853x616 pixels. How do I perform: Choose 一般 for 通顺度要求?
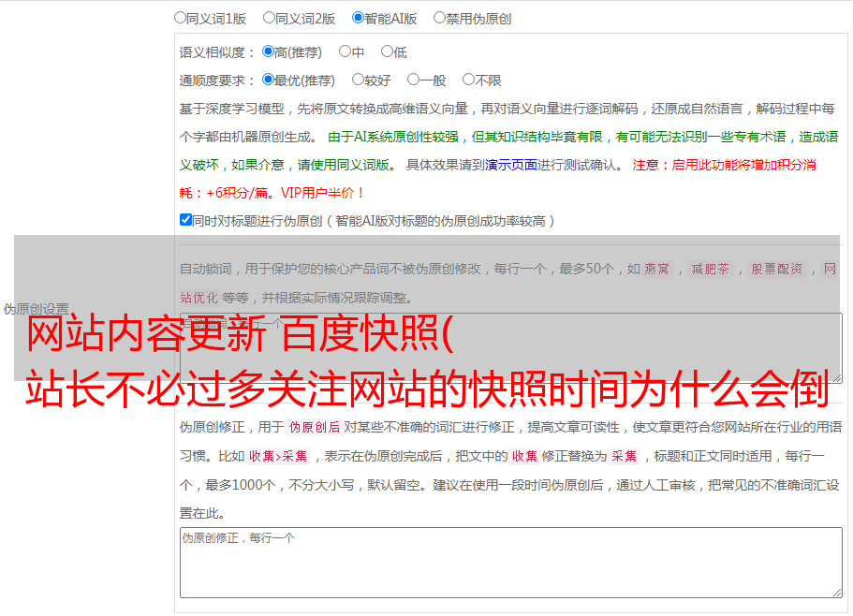tap(414, 80)
